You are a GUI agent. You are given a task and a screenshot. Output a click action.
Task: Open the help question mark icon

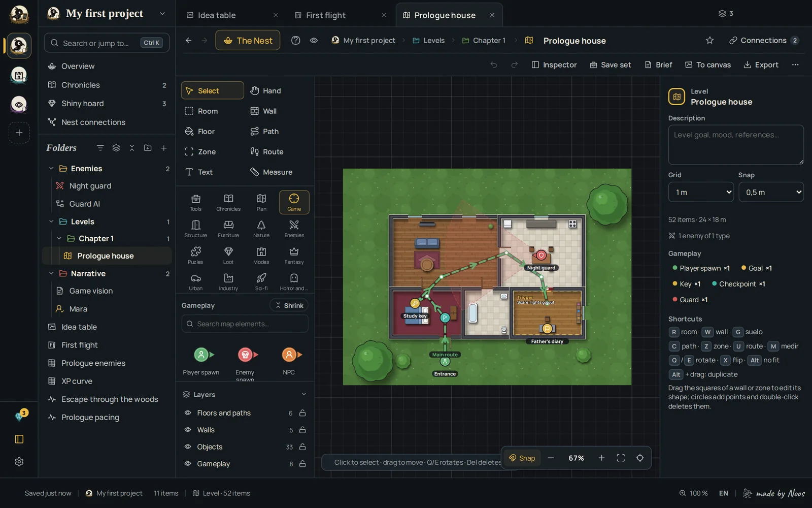[x=295, y=40]
